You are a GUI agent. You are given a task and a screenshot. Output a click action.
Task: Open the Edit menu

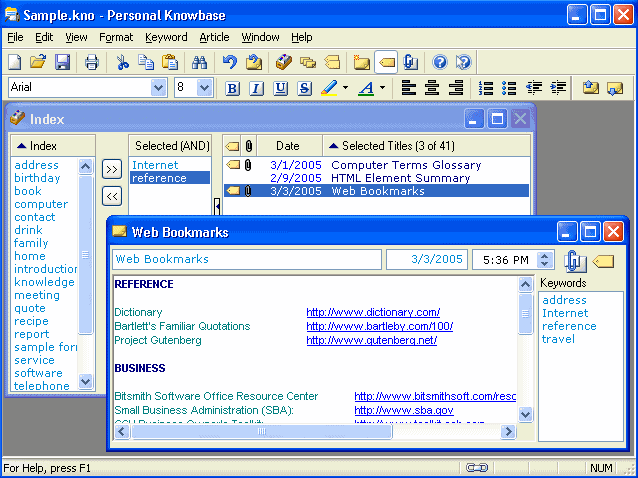click(x=44, y=37)
